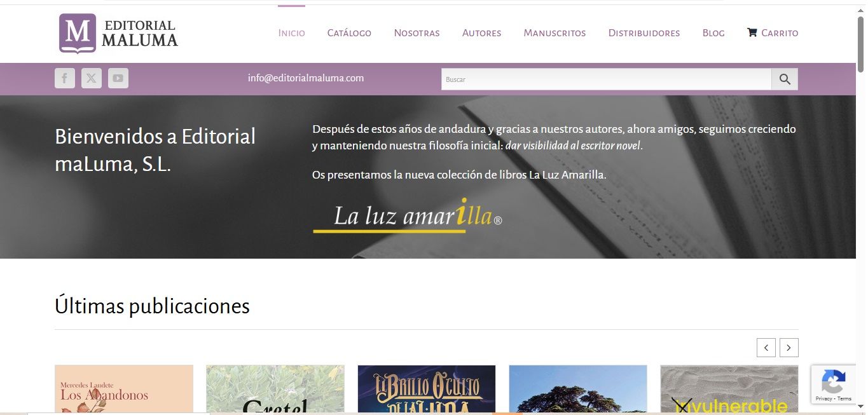The height and width of the screenshot is (415, 868).
Task: Click the info@editorialmaluma.com email link
Action: 306,78
